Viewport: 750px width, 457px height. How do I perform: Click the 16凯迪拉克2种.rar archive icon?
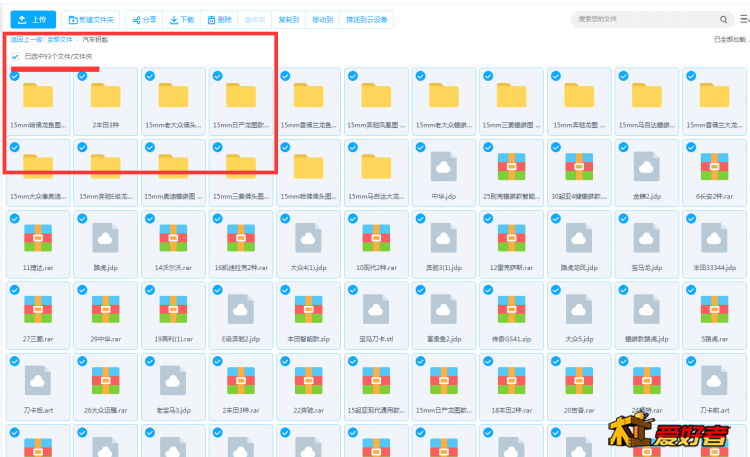(x=241, y=237)
